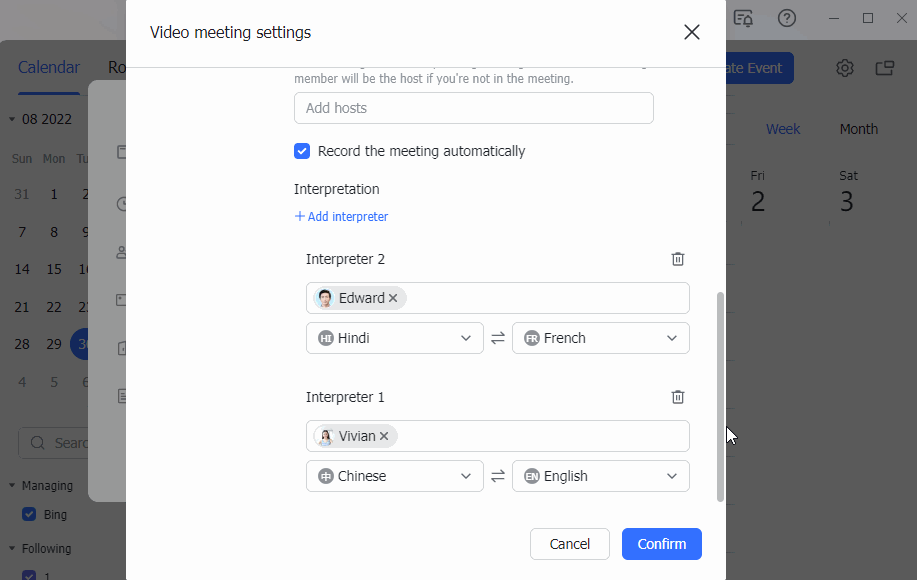Expand the English language dropdown
This screenshot has width=917, height=580.
click(x=600, y=476)
